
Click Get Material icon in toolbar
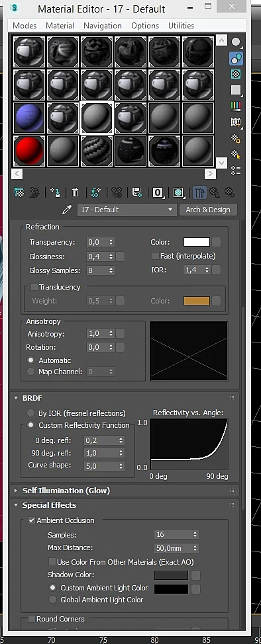click(x=19, y=192)
